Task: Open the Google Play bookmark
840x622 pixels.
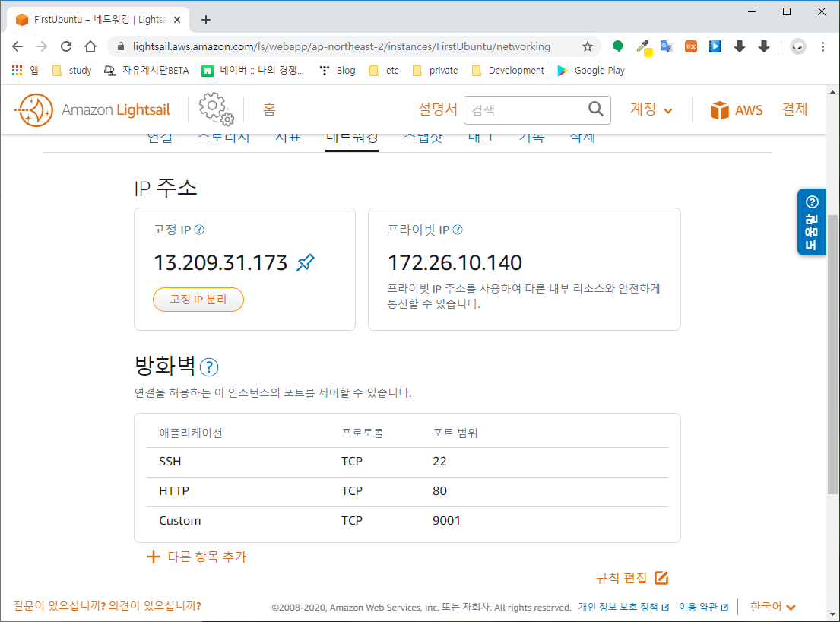Action: click(591, 70)
